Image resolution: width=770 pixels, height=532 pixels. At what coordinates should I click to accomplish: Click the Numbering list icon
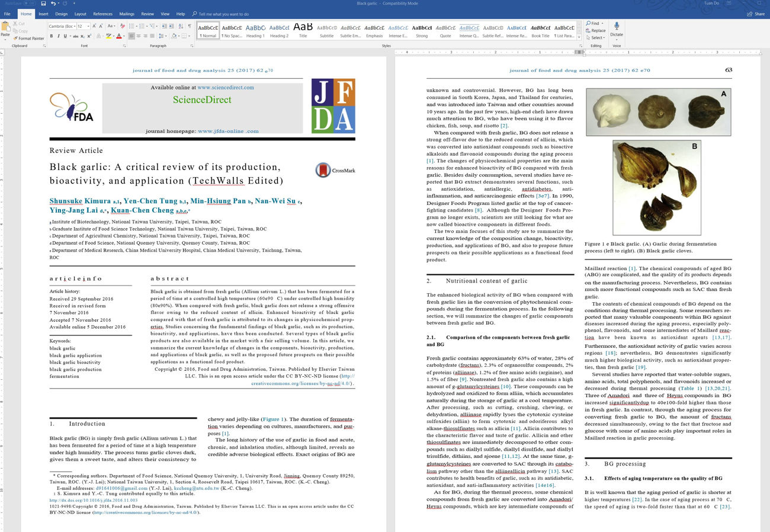pos(142,26)
